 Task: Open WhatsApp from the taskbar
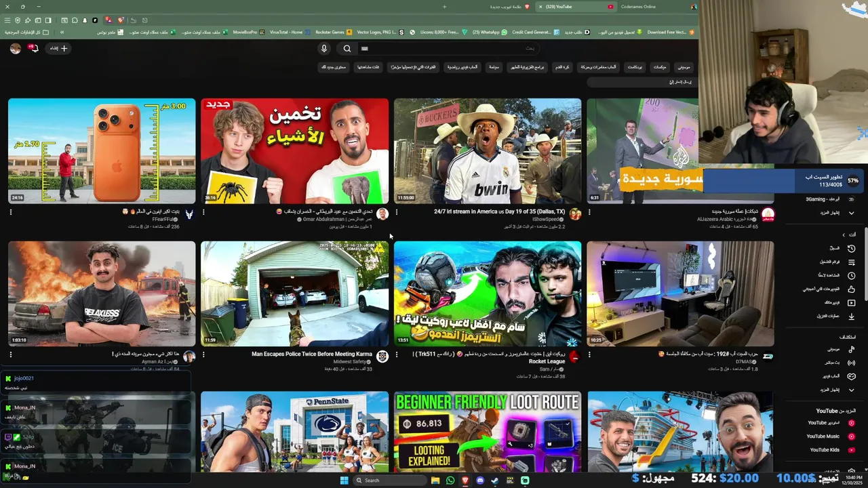tap(450, 481)
